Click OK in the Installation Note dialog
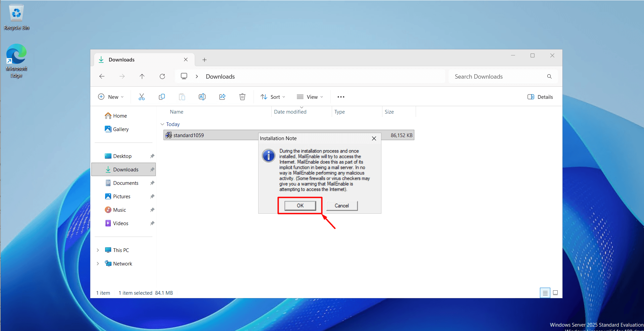 pos(300,206)
